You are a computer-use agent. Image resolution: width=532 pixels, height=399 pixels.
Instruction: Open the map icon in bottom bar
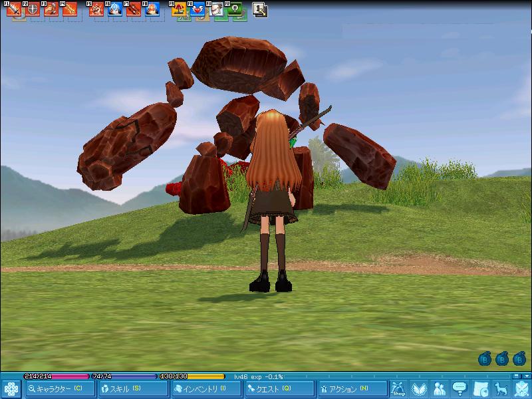tap(480, 388)
